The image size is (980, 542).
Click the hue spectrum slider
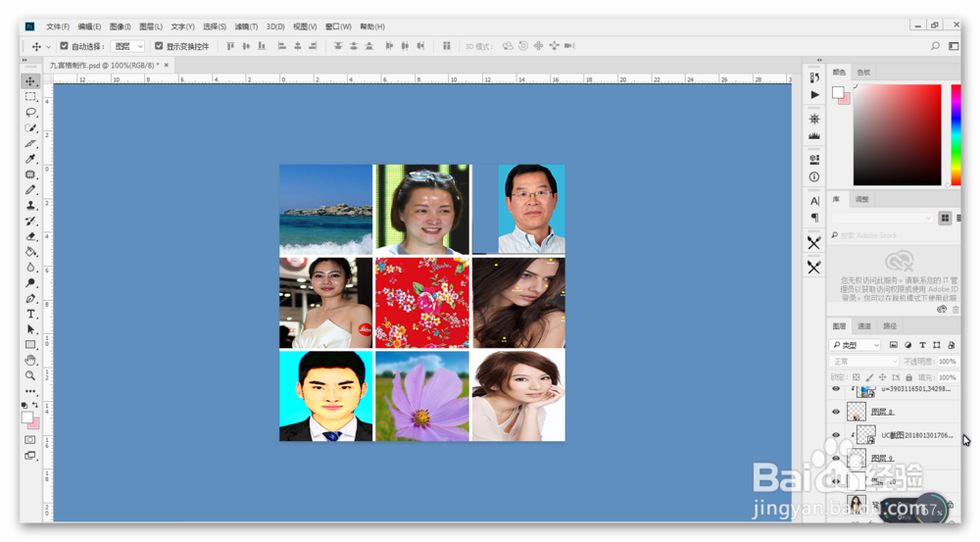click(x=955, y=135)
